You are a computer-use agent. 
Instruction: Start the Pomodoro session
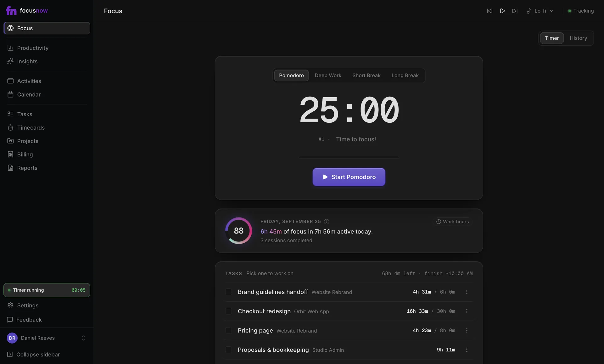click(x=349, y=177)
